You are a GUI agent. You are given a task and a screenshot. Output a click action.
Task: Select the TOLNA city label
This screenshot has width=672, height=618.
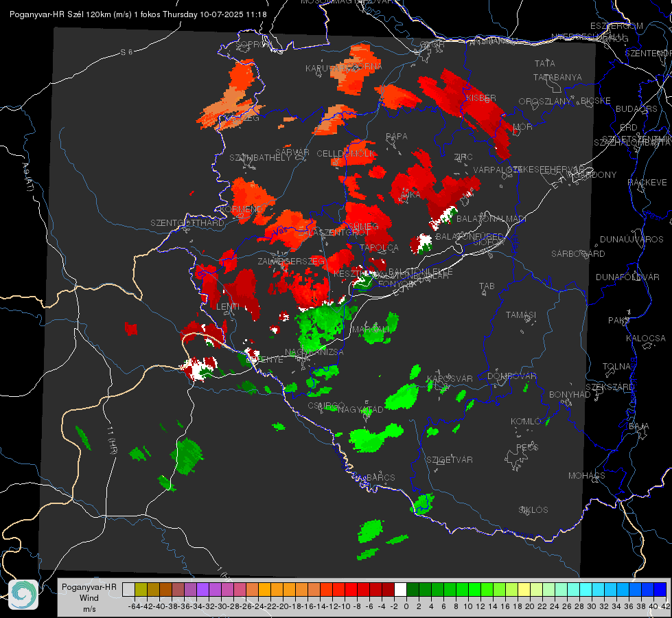(x=616, y=367)
